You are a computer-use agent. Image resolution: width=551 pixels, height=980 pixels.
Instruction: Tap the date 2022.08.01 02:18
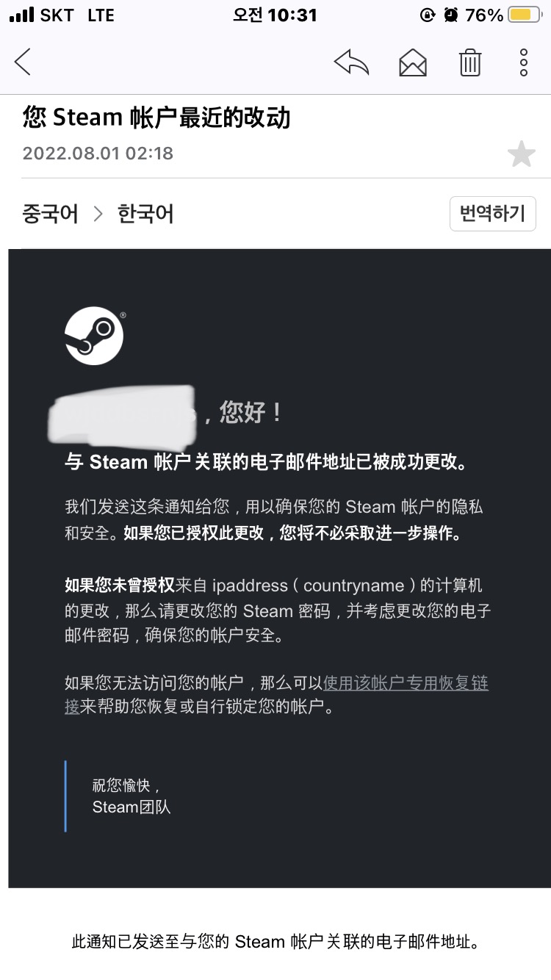click(98, 154)
